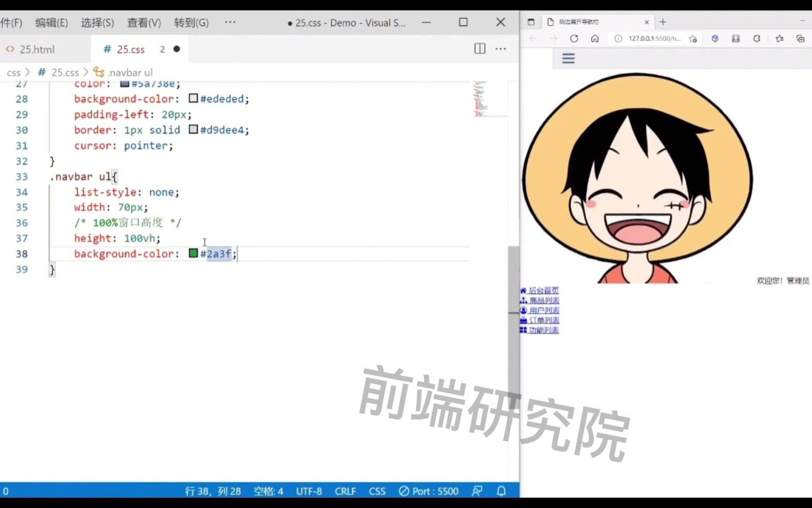Image resolution: width=812 pixels, height=508 pixels.
Task: Click the browser forward arrow
Action: (x=553, y=39)
